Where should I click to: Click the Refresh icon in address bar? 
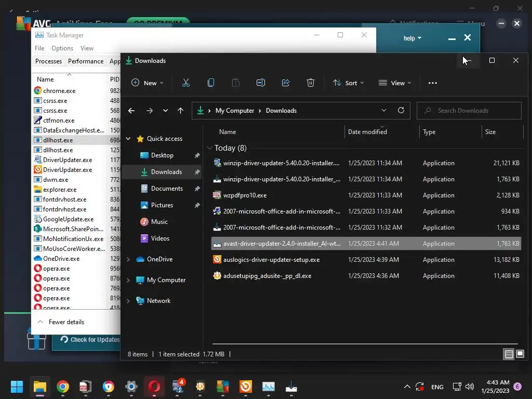pyautogui.click(x=401, y=110)
